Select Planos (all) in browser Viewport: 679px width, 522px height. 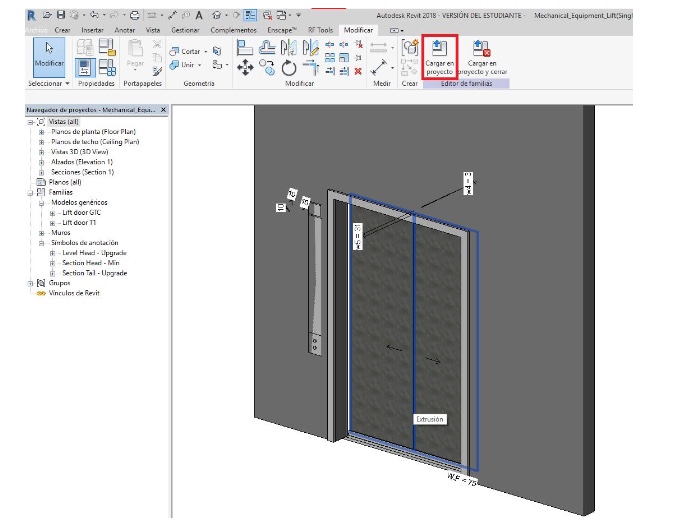pyautogui.click(x=65, y=182)
